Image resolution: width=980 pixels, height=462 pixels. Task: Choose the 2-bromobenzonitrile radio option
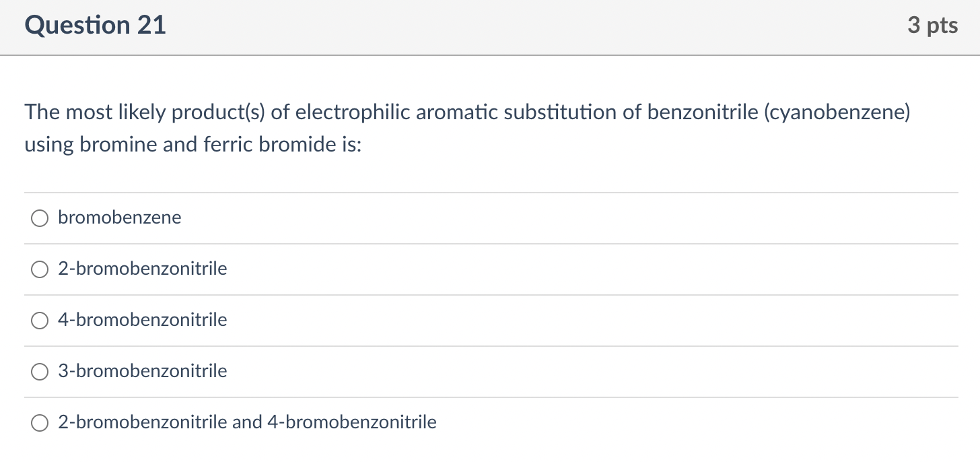(x=40, y=269)
